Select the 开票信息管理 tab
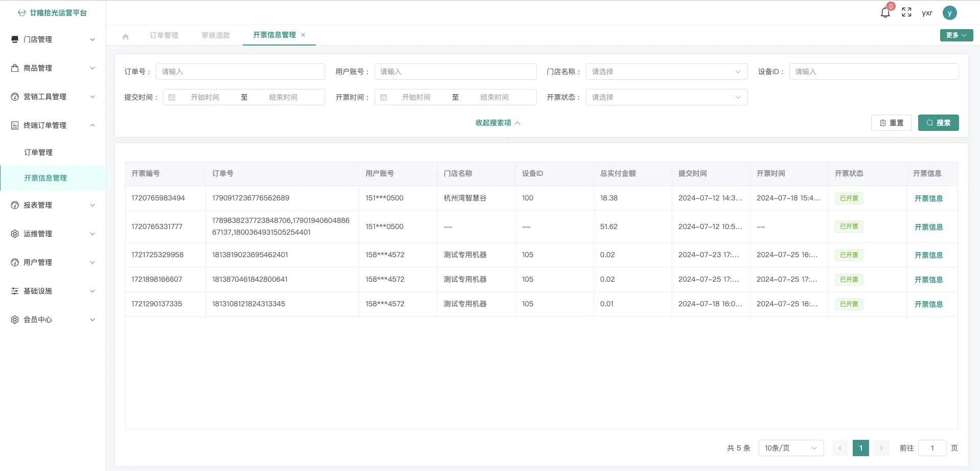The image size is (980, 471). tap(275, 35)
